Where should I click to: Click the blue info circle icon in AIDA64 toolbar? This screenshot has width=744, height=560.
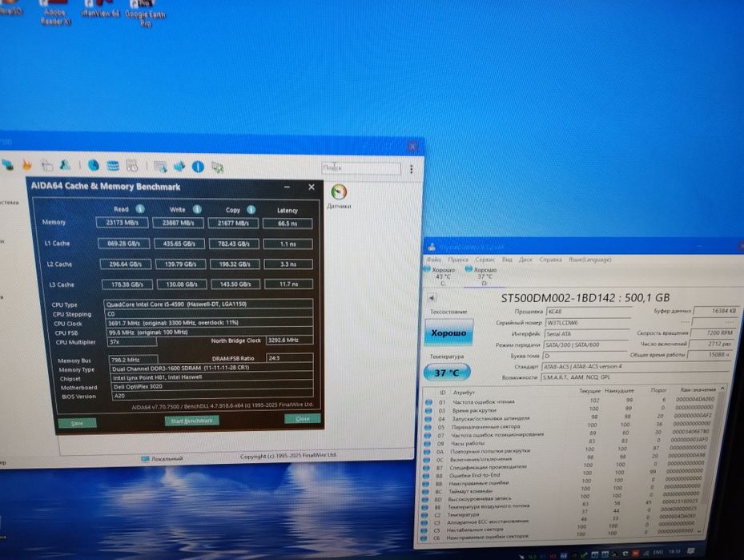(x=198, y=167)
